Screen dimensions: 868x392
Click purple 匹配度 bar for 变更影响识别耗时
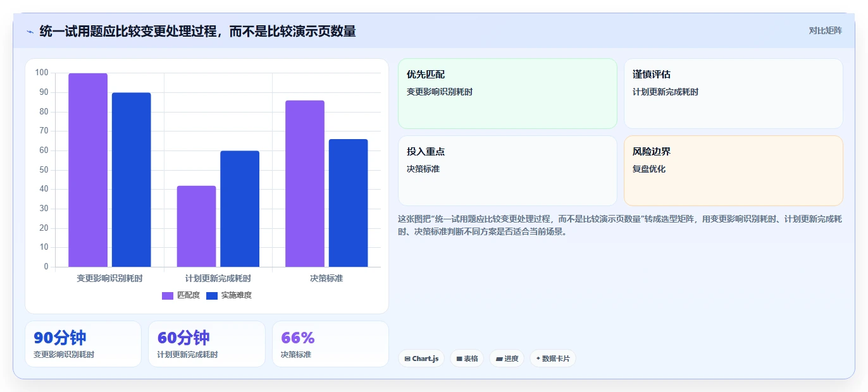point(88,170)
